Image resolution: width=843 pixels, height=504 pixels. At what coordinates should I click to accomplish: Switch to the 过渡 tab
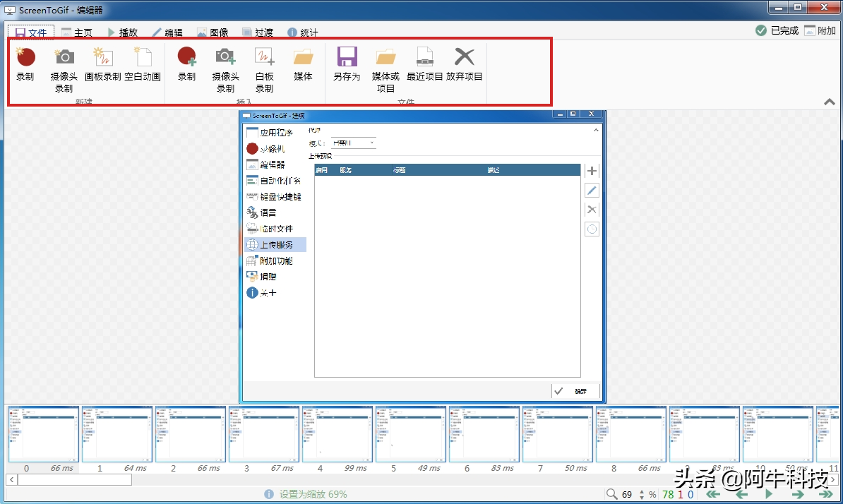[258, 32]
